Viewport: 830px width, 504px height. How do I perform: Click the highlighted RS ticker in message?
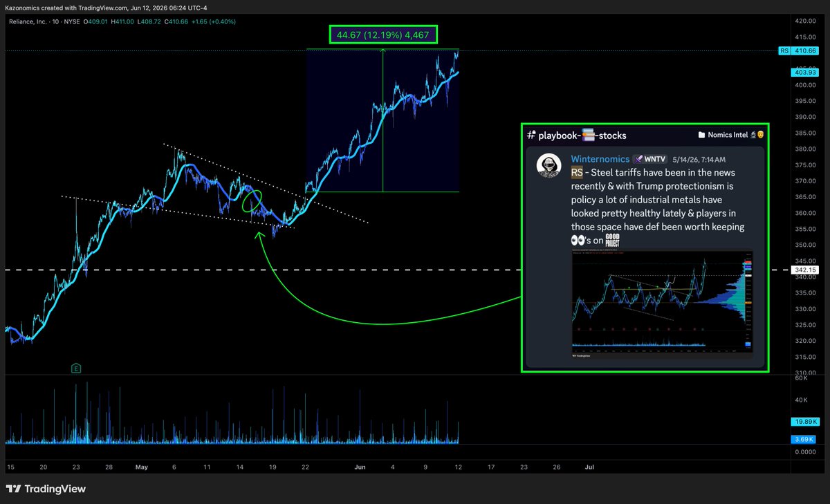point(578,172)
